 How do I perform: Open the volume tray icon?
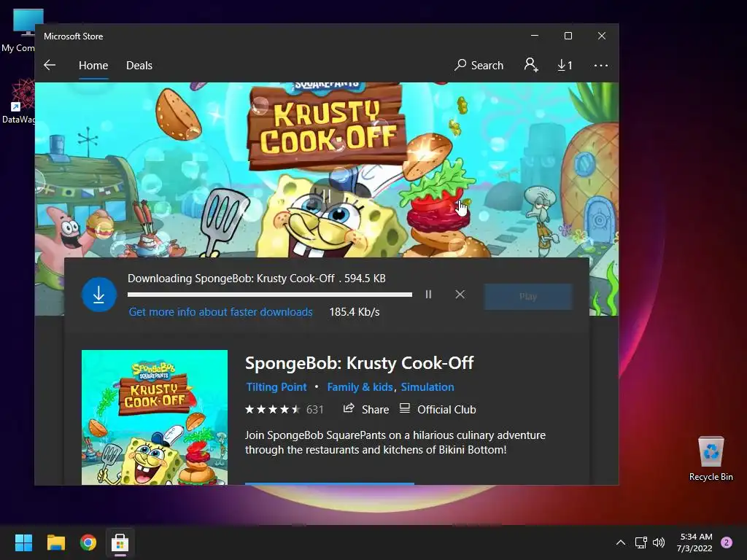[x=659, y=542]
